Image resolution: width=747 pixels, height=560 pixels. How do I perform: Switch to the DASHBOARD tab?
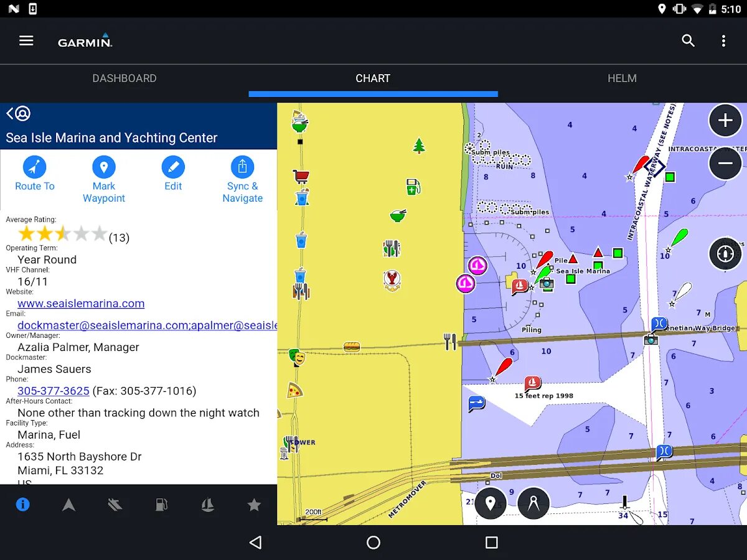125,78
